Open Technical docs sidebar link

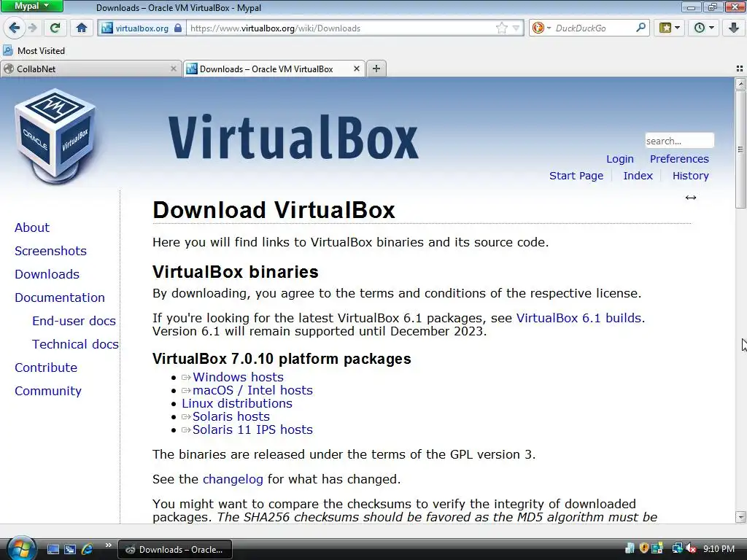(x=75, y=344)
